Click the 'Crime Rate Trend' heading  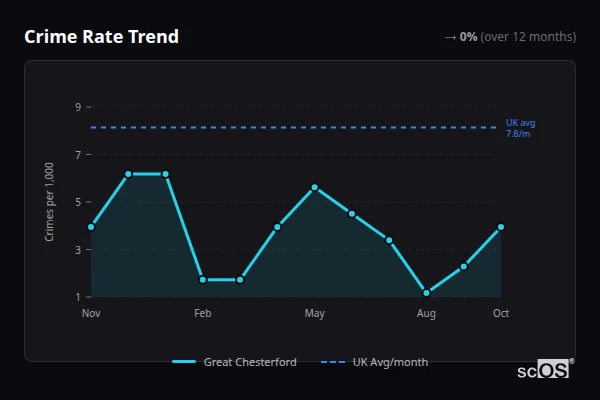click(x=101, y=37)
